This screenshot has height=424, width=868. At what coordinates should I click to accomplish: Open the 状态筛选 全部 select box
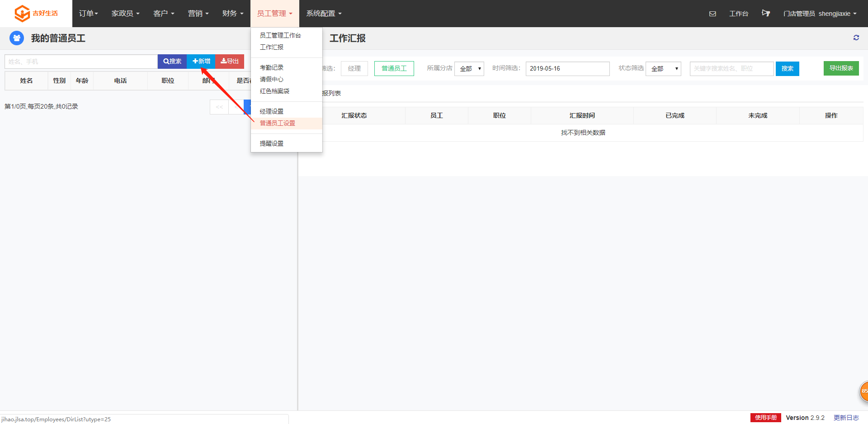(663, 68)
